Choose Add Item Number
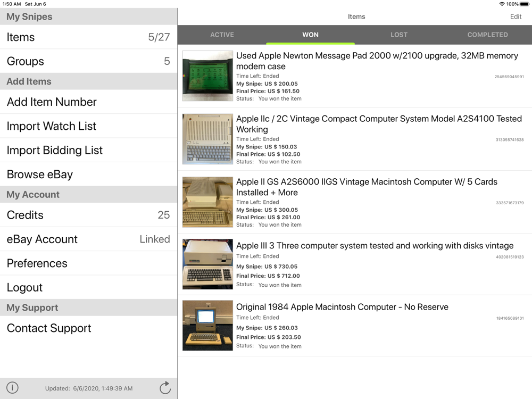This screenshot has height=399, width=532. pos(88,102)
